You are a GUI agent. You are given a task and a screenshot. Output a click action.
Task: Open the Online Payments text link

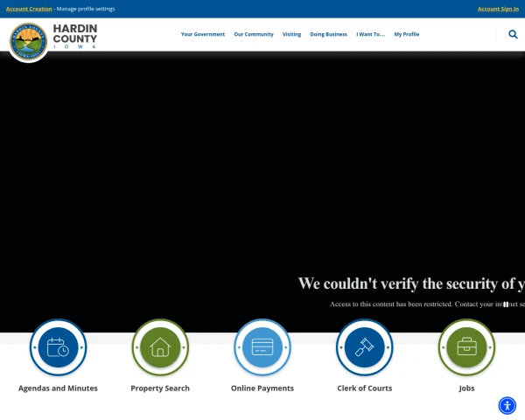(x=262, y=388)
